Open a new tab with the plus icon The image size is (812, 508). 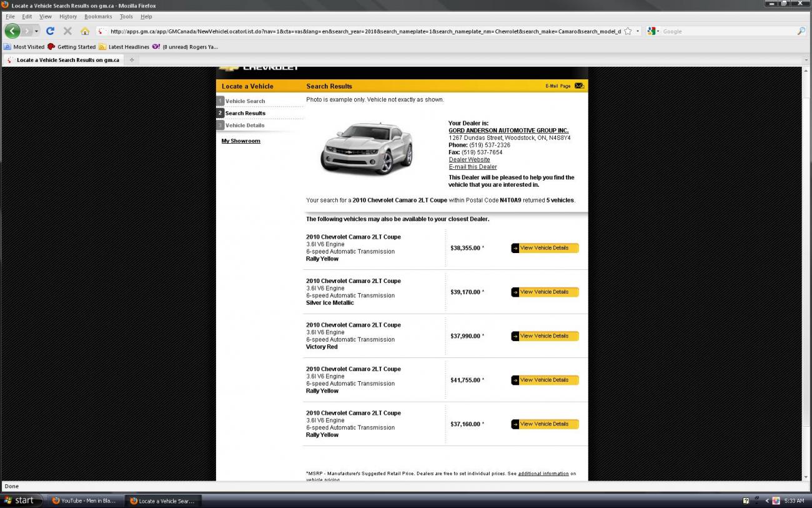[x=132, y=60]
